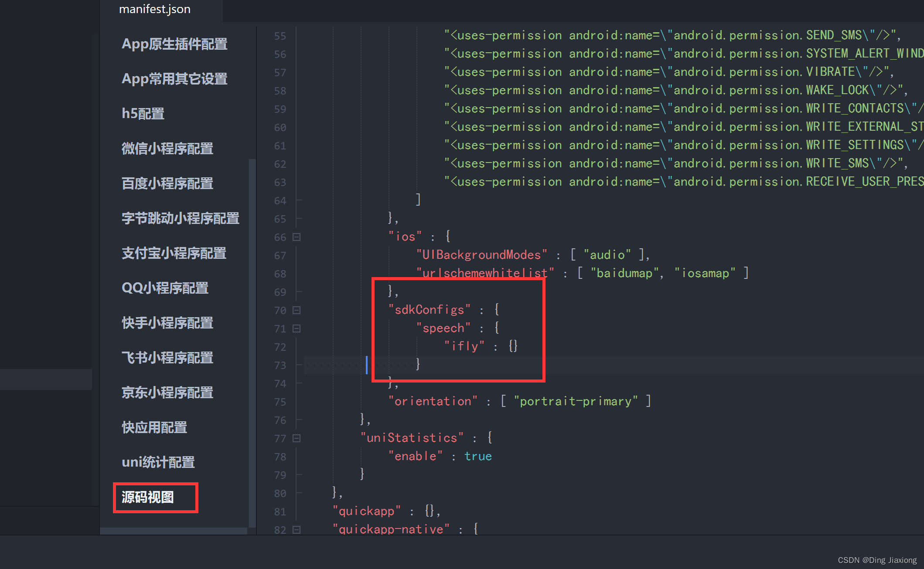Select App原生插件配置 section
Viewport: 924px width, 569px height.
[x=174, y=44]
